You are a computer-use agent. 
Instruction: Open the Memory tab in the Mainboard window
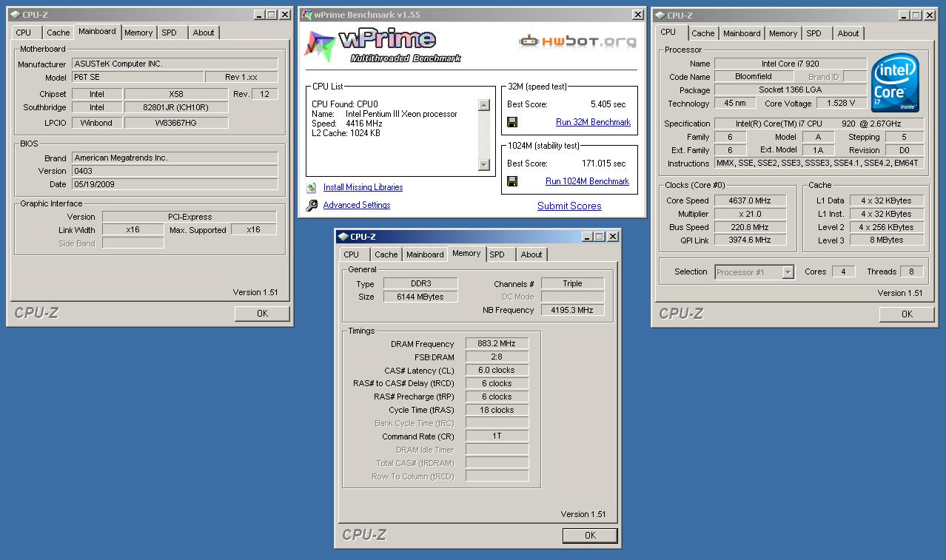tap(138, 33)
